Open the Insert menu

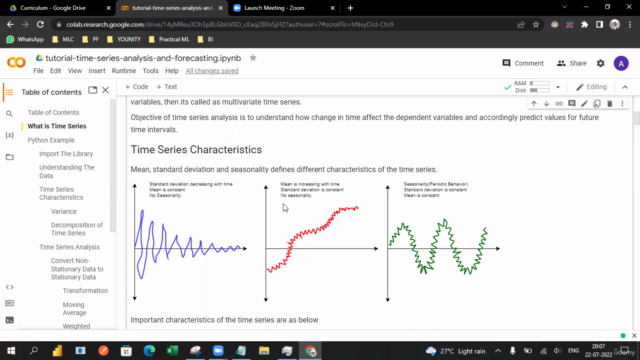pyautogui.click(x=97, y=71)
